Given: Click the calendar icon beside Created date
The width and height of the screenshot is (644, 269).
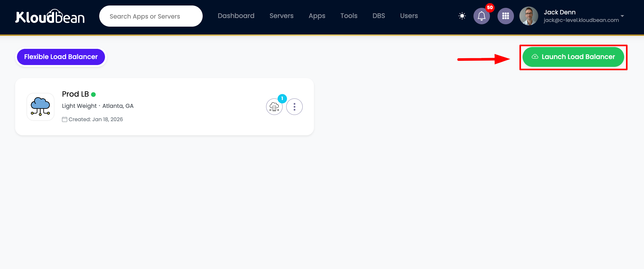Looking at the screenshot, I should (65, 119).
